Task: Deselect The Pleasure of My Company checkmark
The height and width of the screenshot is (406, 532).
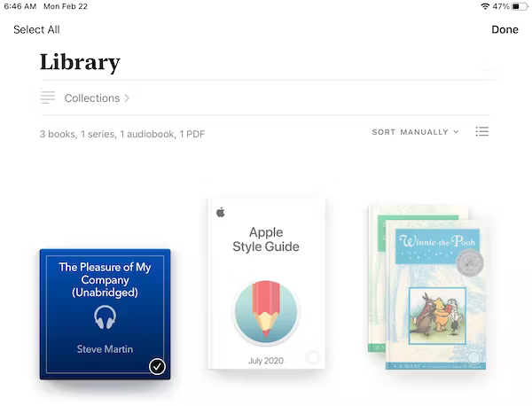Action: point(157,366)
